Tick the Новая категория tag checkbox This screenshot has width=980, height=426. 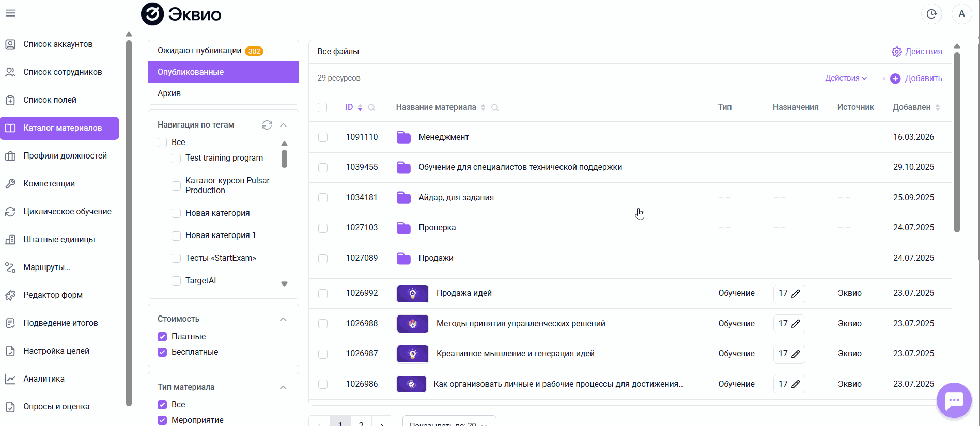(x=176, y=213)
